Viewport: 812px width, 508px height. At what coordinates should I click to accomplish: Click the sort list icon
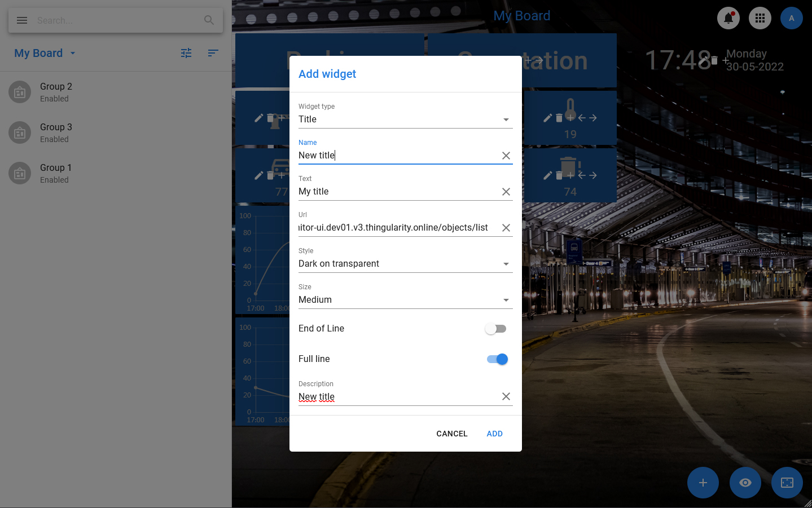click(x=213, y=53)
